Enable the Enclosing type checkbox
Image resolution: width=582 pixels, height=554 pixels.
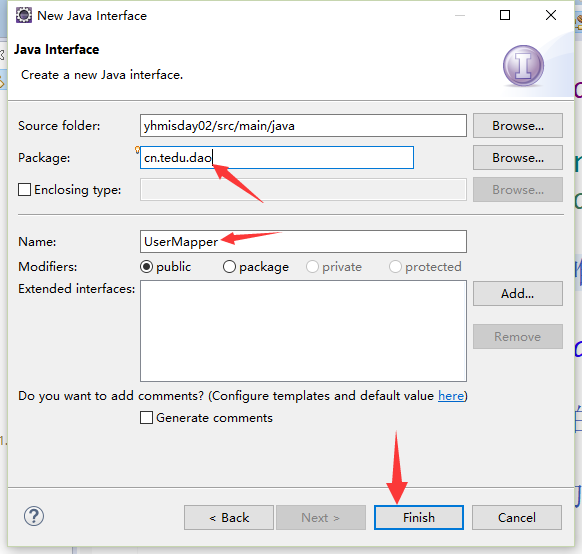[x=24, y=190]
